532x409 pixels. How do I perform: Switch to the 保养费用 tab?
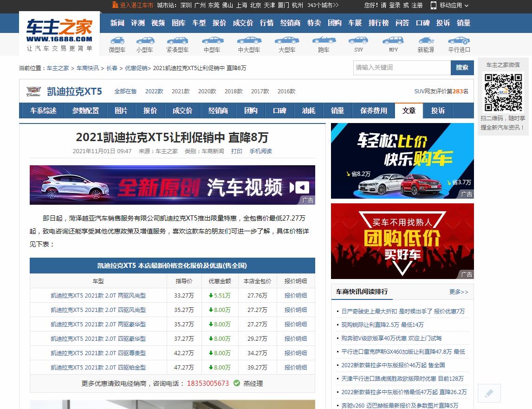pos(373,110)
